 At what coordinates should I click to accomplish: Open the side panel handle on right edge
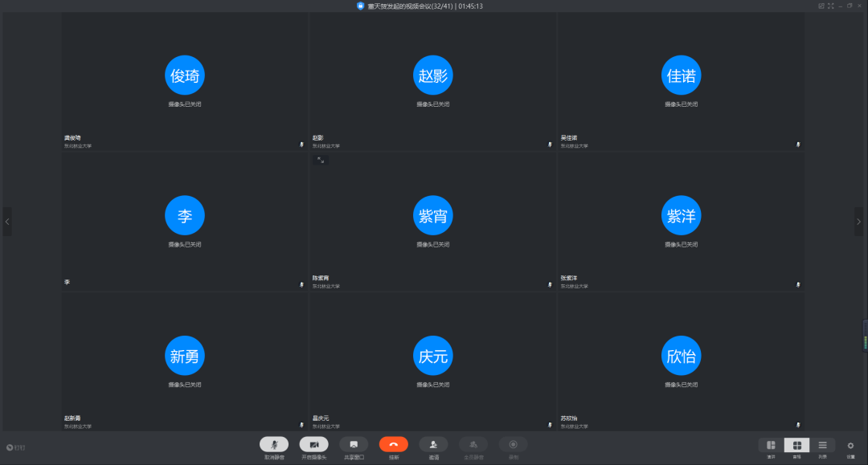coord(865,335)
